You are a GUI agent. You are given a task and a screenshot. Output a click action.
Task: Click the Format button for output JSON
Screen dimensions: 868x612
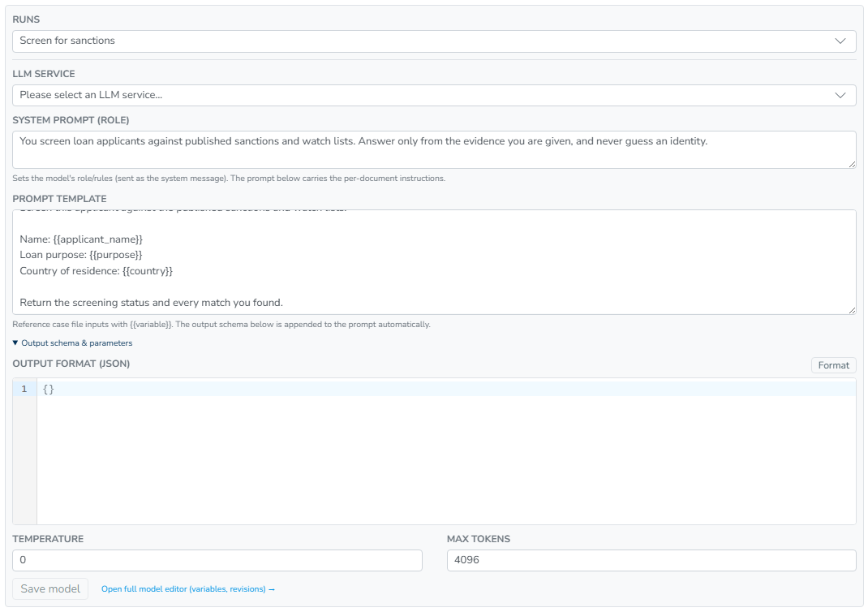tap(834, 365)
